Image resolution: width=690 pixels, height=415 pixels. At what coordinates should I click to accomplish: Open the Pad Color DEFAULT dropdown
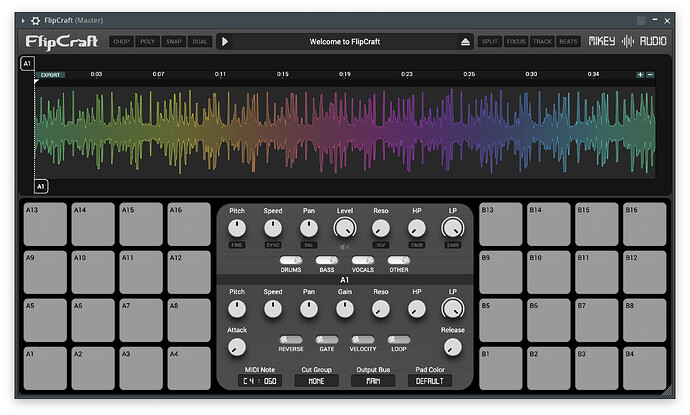tap(430, 381)
